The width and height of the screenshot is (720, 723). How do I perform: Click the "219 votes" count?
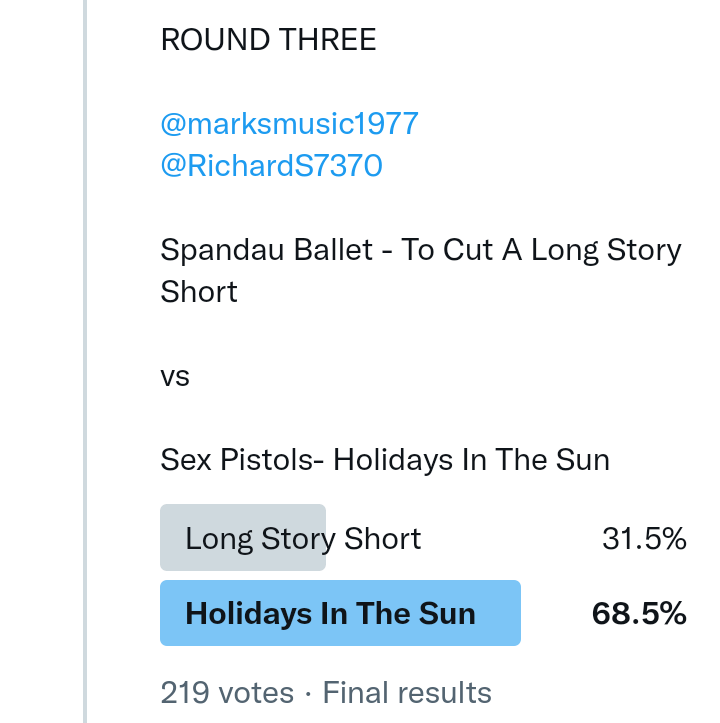click(227, 692)
